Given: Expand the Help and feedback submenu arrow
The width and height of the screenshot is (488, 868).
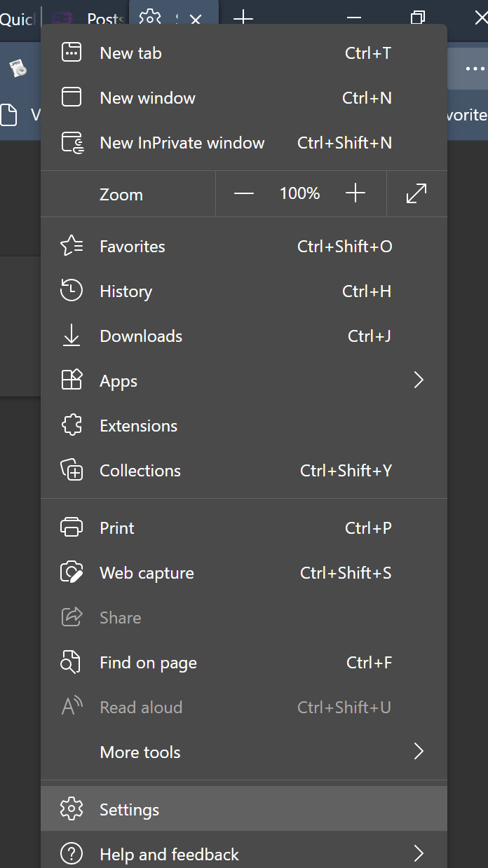Looking at the screenshot, I should 419,854.
